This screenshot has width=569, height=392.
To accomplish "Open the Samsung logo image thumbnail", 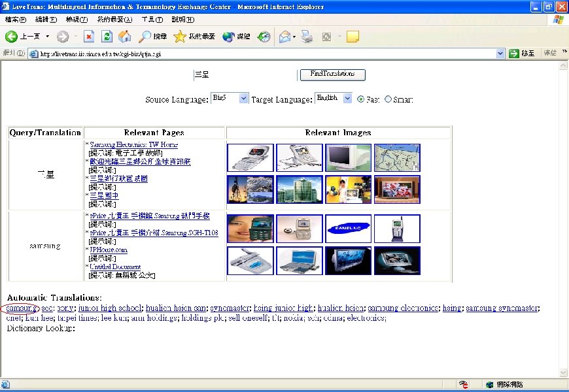I will 349,229.
